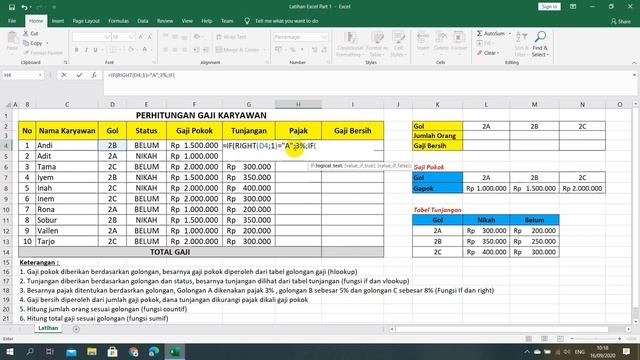Click the Share button
The width and height of the screenshot is (640, 360).
pos(620,21)
